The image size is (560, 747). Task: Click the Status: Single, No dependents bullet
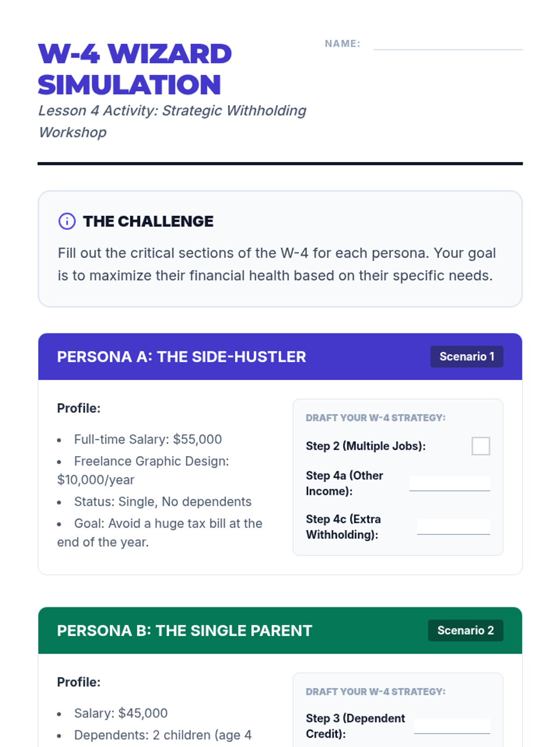(x=163, y=502)
